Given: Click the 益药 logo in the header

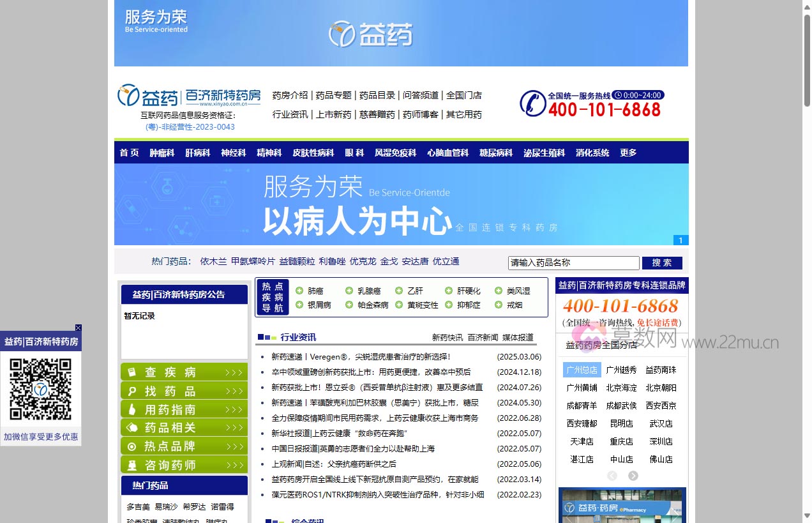Looking at the screenshot, I should click(x=148, y=96).
